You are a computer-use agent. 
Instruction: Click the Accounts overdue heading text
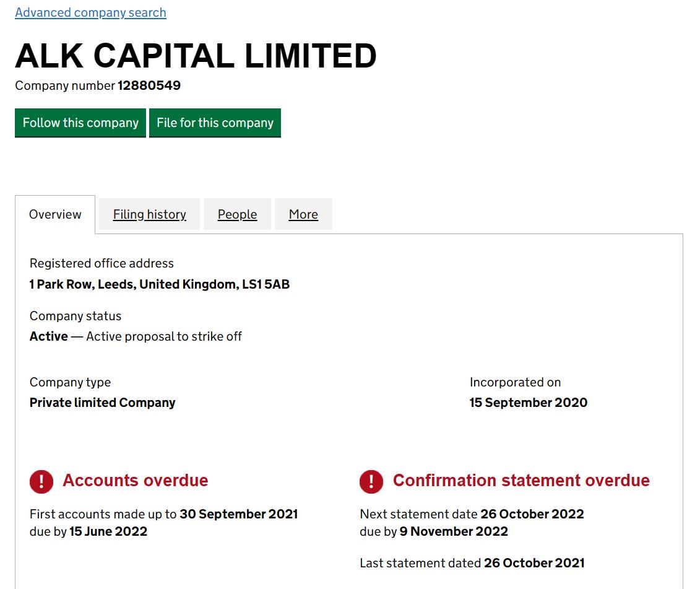[136, 481]
